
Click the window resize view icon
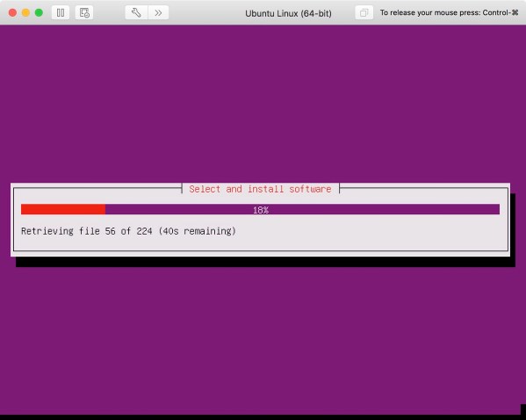click(x=364, y=13)
